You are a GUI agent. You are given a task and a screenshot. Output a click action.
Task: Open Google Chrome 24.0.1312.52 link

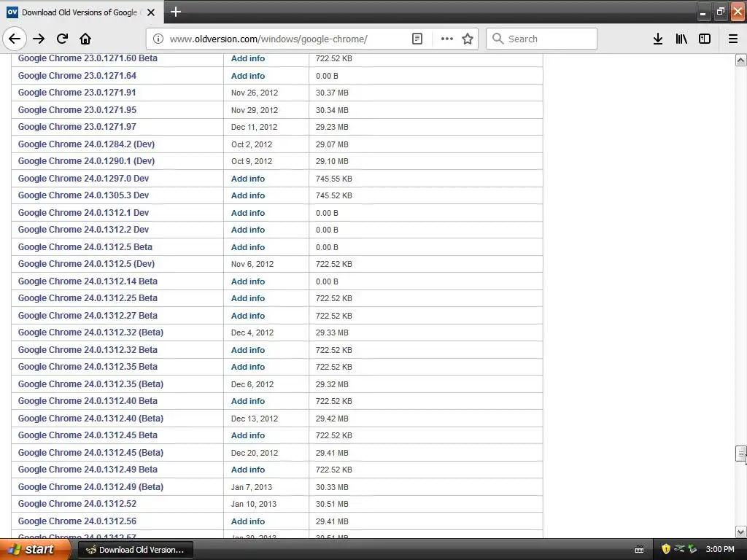coord(77,505)
